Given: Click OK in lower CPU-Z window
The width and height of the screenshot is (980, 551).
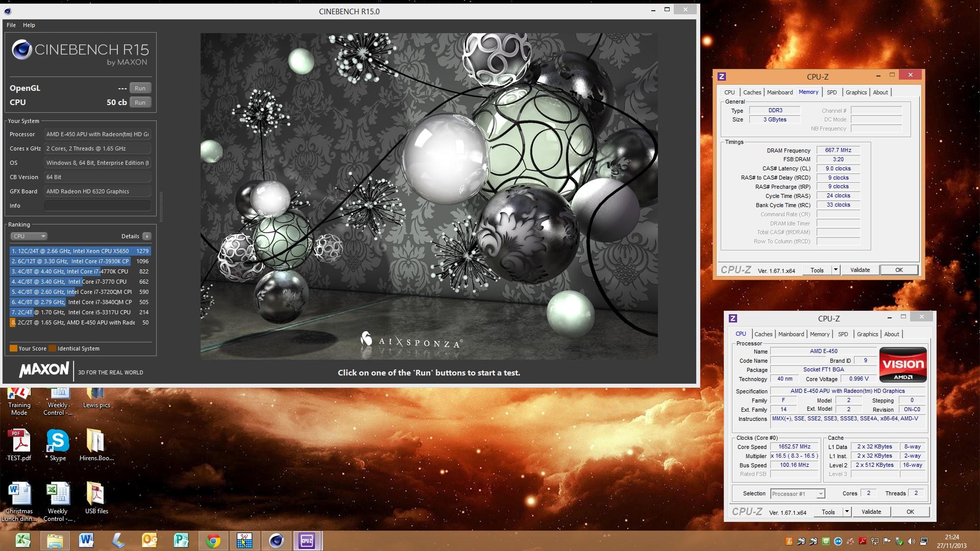Looking at the screenshot, I should [910, 512].
